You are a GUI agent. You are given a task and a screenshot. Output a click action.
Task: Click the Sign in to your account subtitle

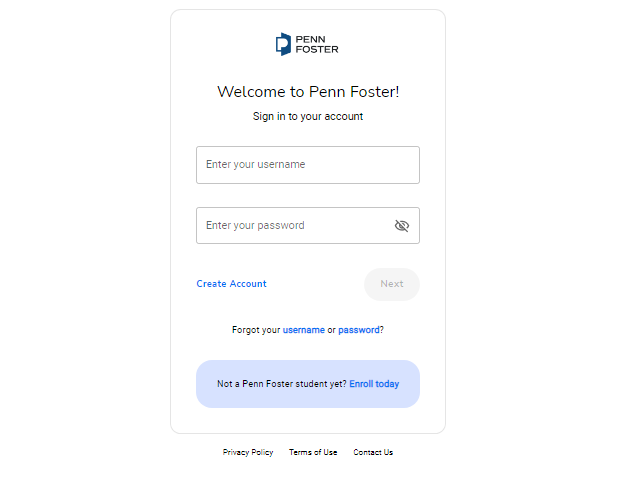point(308,116)
